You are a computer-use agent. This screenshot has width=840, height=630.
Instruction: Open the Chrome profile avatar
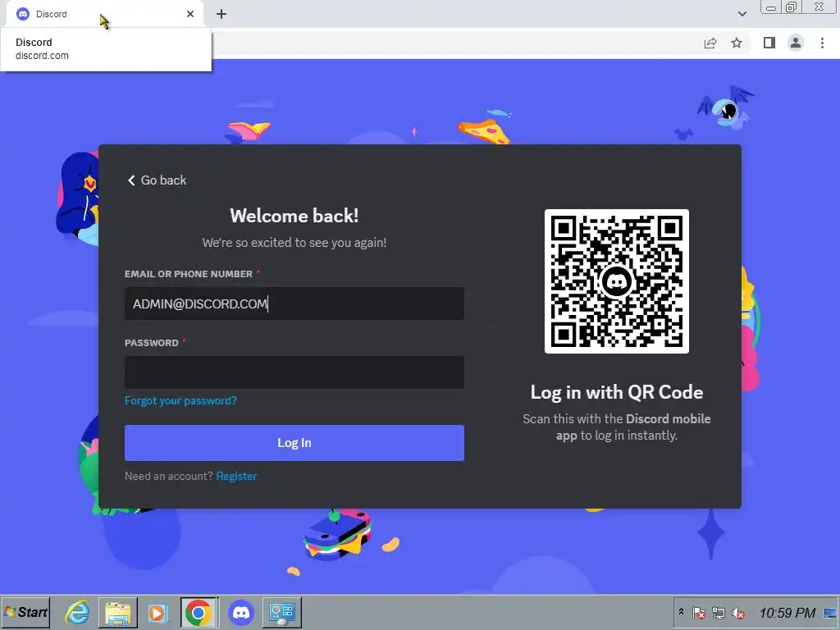(x=796, y=43)
